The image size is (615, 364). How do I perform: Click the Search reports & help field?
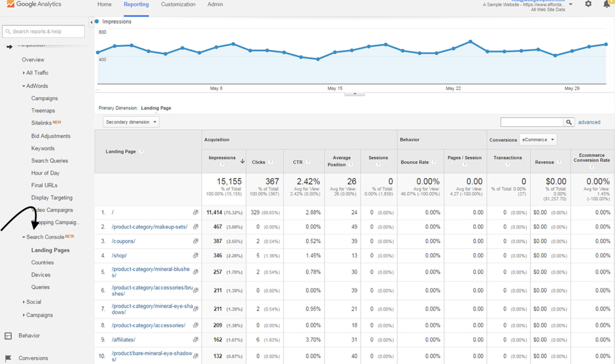pyautogui.click(x=43, y=31)
